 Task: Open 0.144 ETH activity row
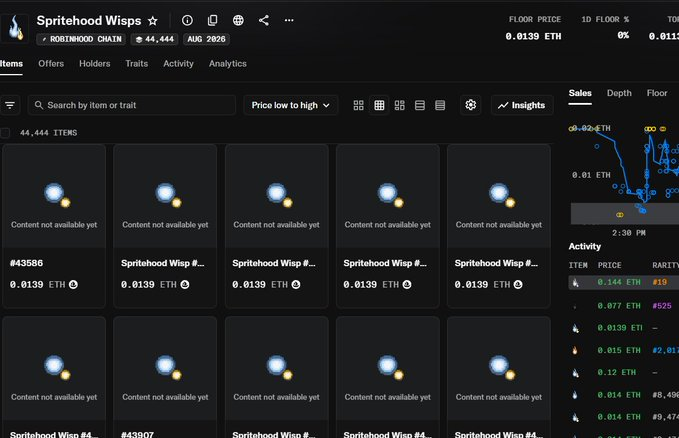[624, 282]
